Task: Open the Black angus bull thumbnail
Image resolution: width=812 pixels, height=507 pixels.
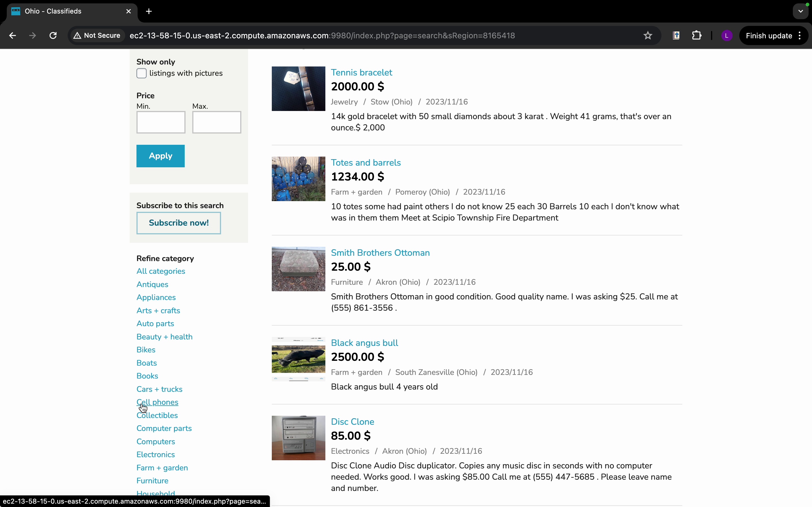Action: tap(298, 359)
